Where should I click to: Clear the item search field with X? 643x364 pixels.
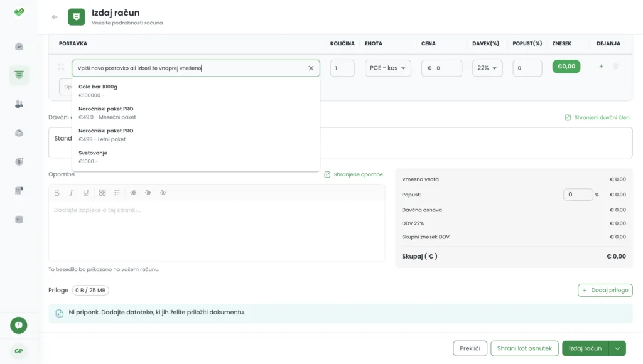coord(311,68)
